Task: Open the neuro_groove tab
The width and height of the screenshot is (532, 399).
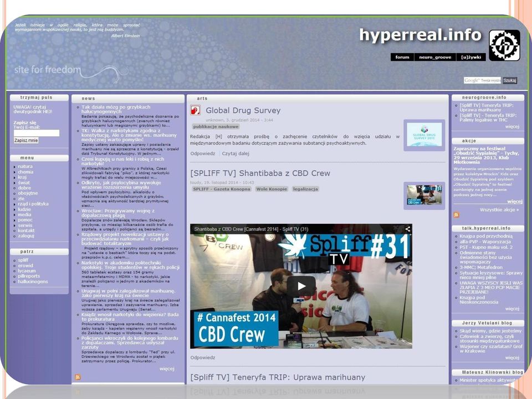Action: pyautogui.click(x=435, y=57)
